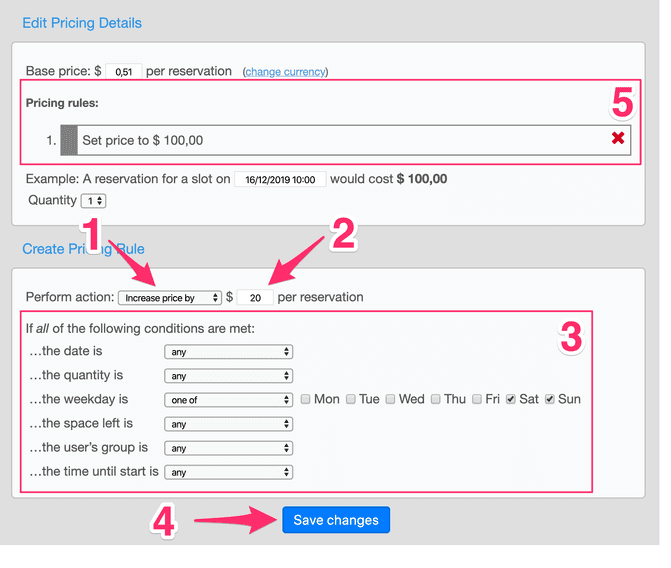Grab the drag handle of pricing rule 1
Screen dimensions: 671x568
(x=69, y=140)
